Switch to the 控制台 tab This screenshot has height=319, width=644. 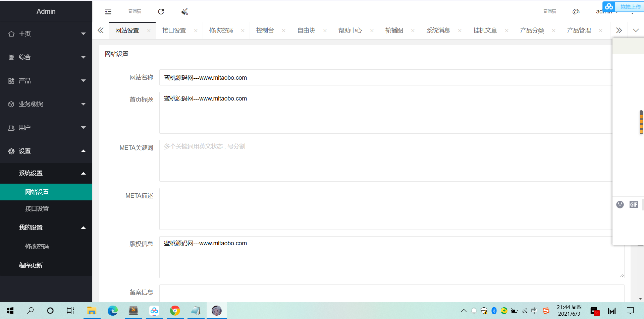(265, 30)
